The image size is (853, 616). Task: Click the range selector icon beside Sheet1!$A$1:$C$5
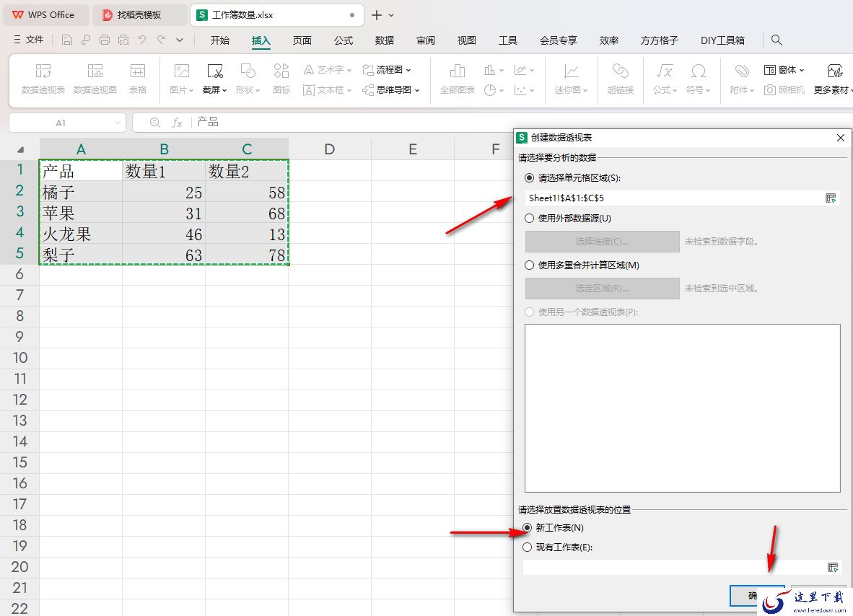tap(830, 198)
